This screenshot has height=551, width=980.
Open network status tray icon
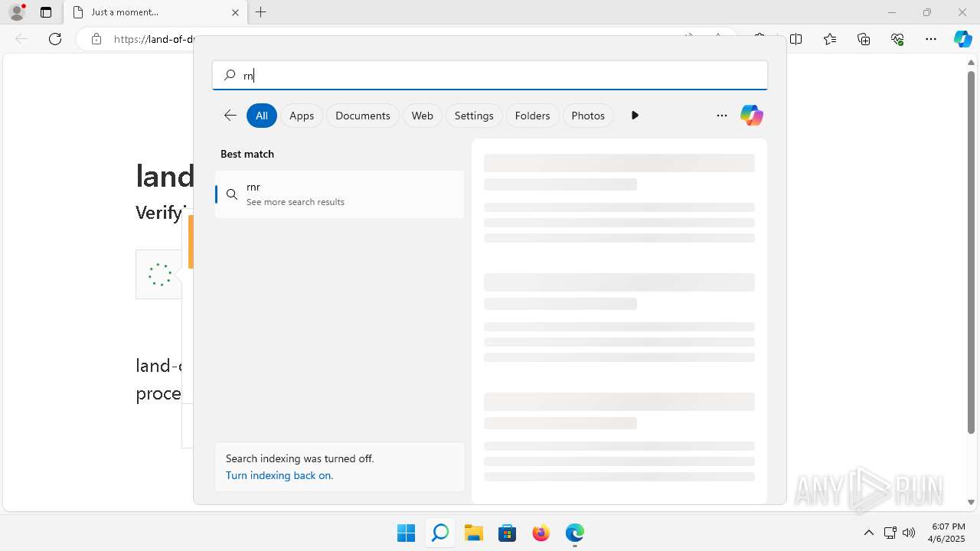point(890,533)
